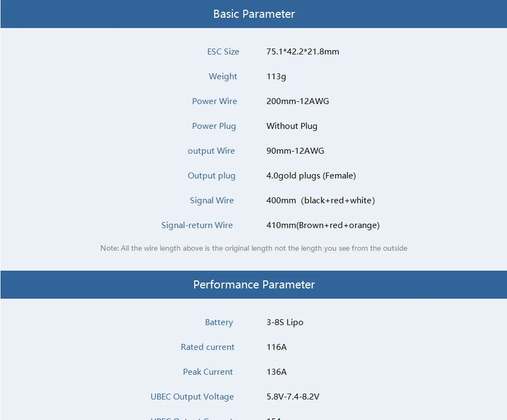507x420 pixels.
Task: Click the 4.0gold plugs (Female) text
Action: [x=311, y=176]
